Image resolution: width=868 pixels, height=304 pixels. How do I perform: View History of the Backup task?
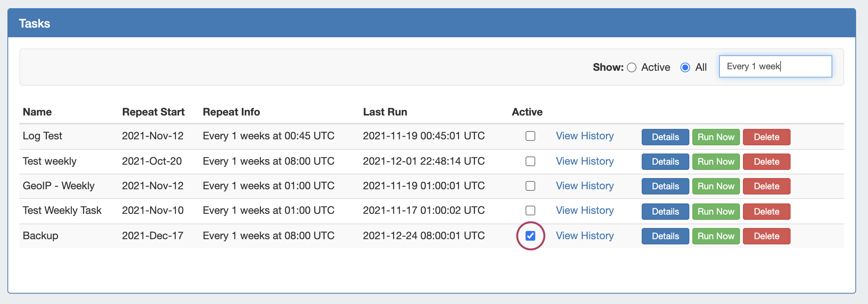[x=584, y=236]
